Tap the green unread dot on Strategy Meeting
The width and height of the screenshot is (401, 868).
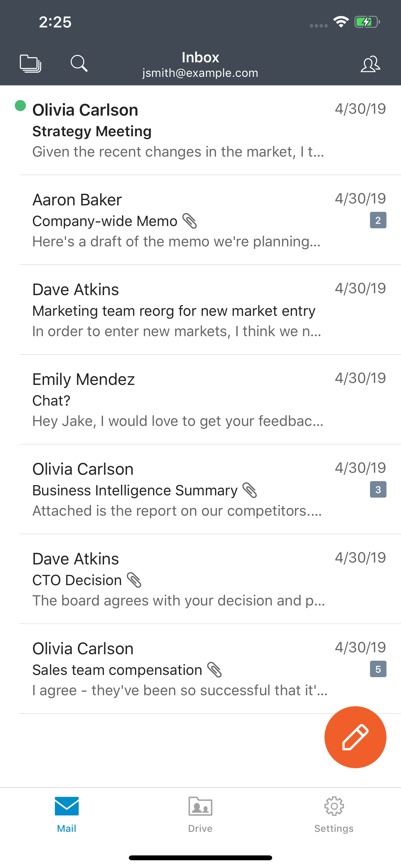(x=21, y=106)
